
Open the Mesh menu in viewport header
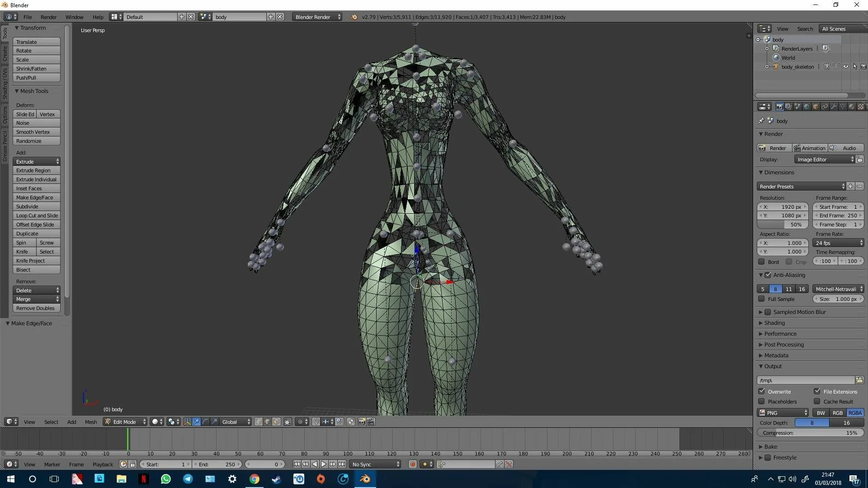[91, 422]
